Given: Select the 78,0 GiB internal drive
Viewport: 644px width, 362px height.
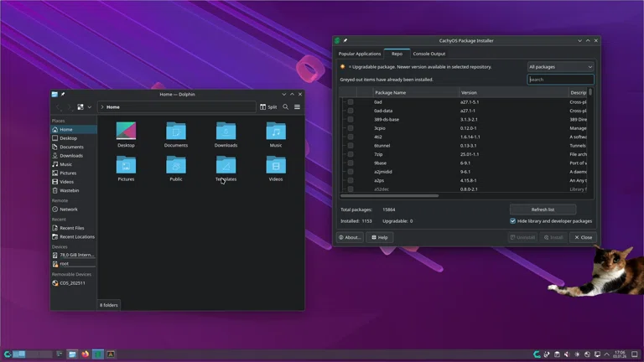Looking at the screenshot, I should coord(74,255).
